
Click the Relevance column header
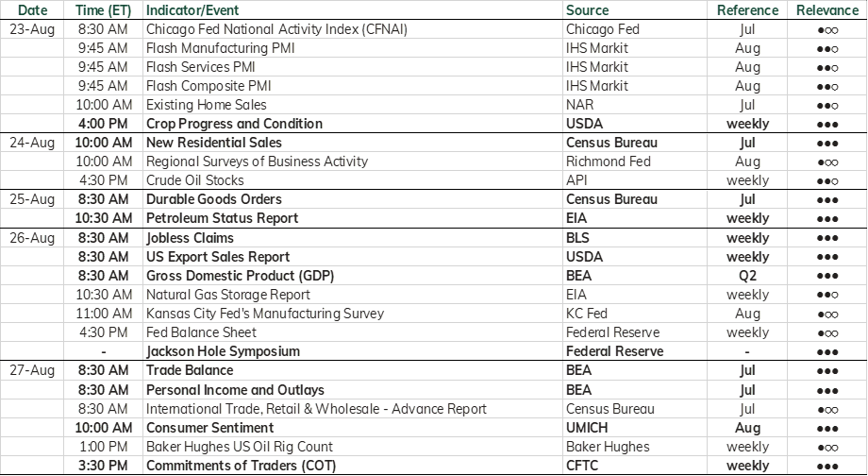coord(827,10)
